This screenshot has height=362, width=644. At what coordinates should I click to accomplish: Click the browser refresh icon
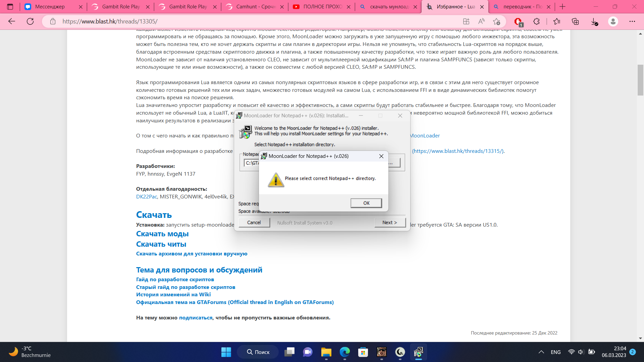[x=30, y=21]
